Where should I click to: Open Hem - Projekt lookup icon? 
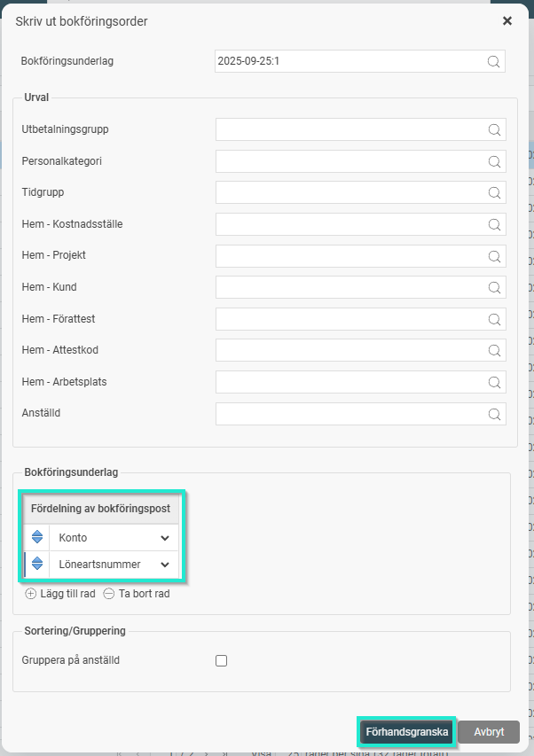[x=494, y=256]
